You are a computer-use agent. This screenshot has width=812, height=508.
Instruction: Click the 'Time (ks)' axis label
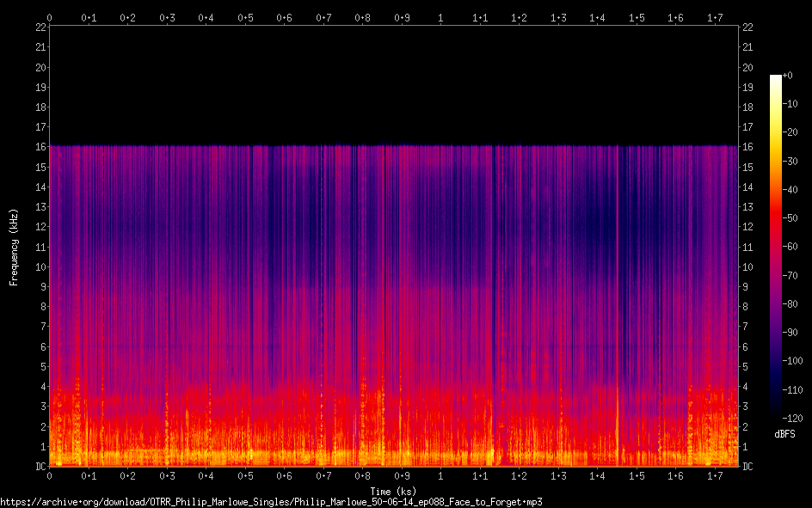[x=393, y=491]
